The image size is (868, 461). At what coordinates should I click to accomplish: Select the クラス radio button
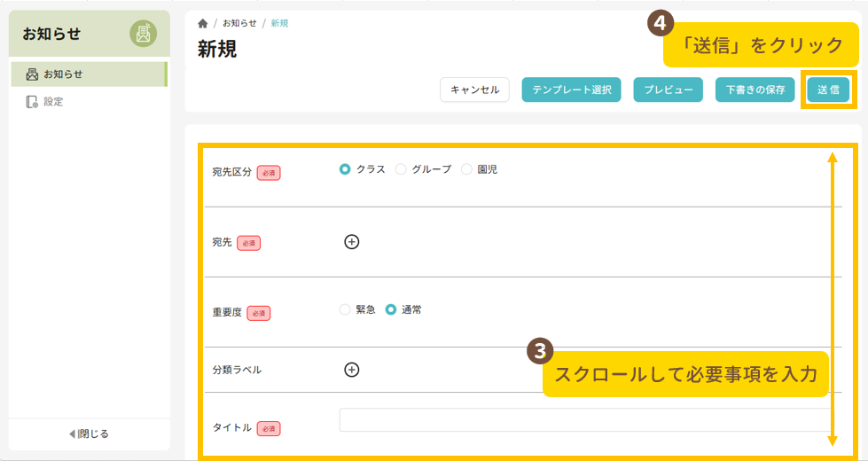345,169
